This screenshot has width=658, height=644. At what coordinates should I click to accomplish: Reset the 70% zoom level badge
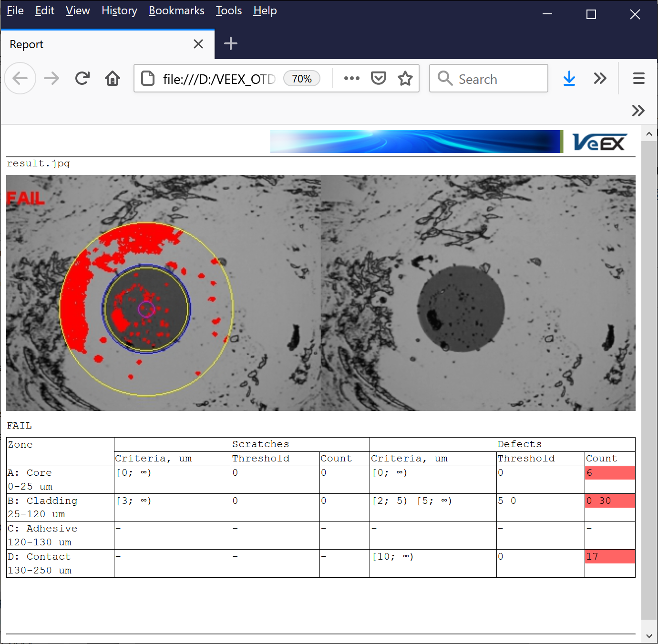coord(301,79)
